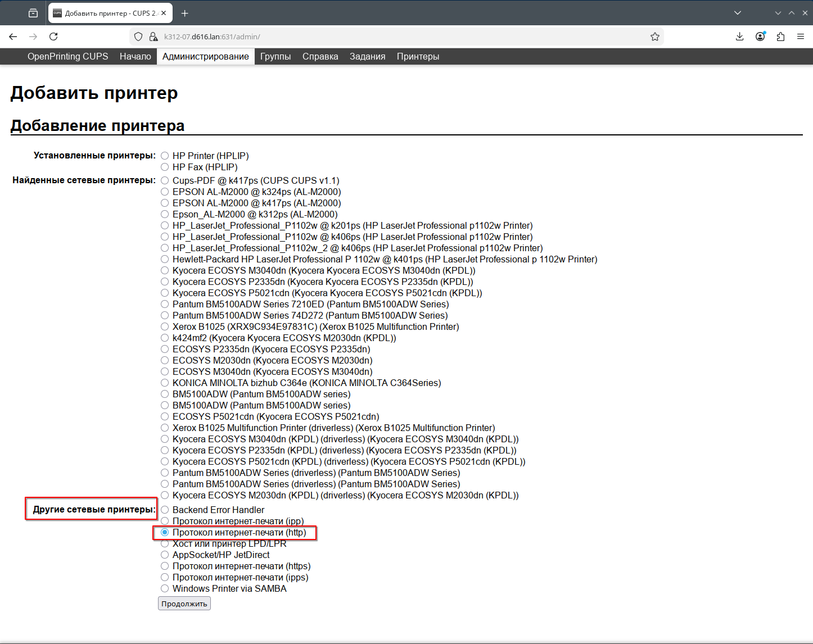
Task: Select Windows Printer via SAMBA option
Action: tap(165, 588)
